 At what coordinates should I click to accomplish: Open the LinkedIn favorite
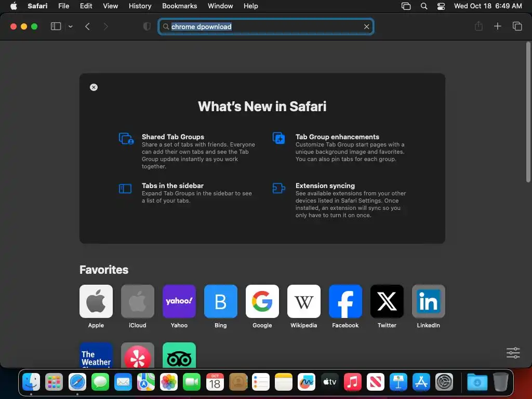[x=429, y=301]
